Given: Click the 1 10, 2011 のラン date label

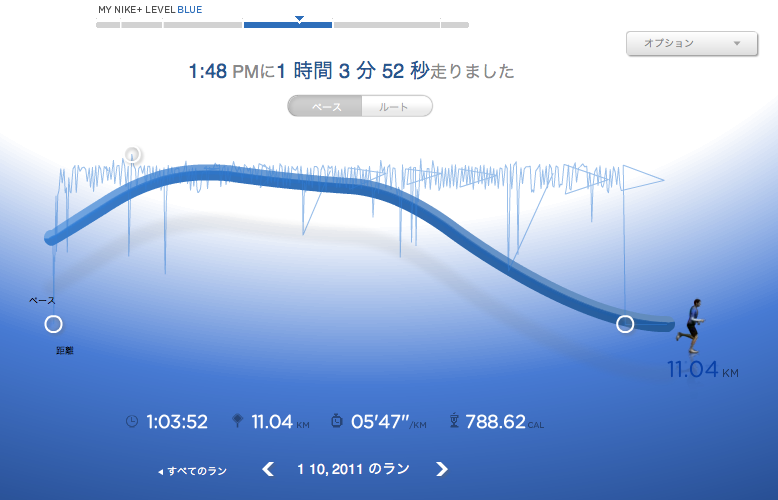Looking at the screenshot, I should (x=354, y=469).
